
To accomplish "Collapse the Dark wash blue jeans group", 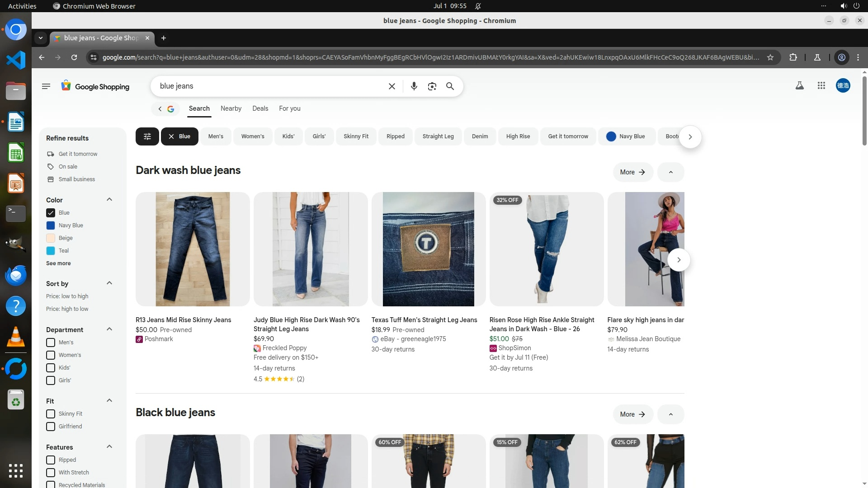I will (x=670, y=172).
